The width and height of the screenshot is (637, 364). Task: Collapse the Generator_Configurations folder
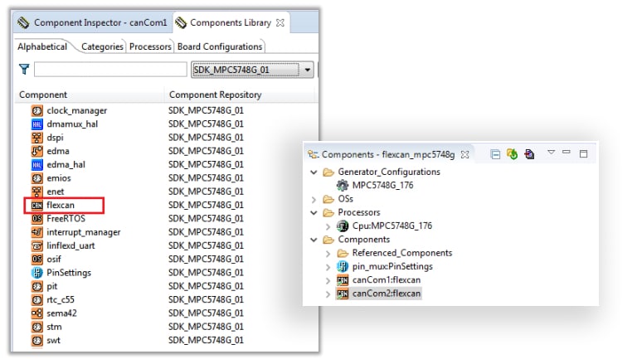pos(314,172)
